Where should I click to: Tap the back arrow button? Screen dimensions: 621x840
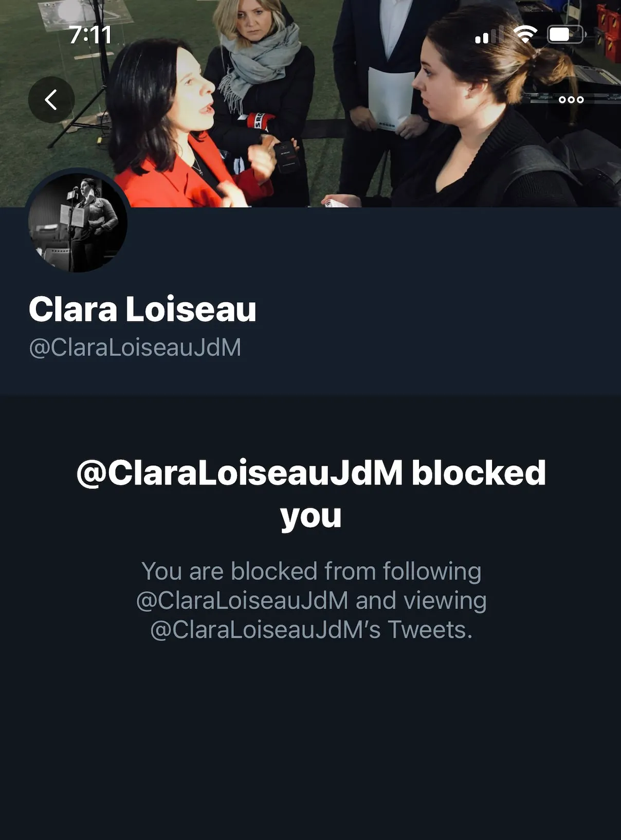point(51,100)
